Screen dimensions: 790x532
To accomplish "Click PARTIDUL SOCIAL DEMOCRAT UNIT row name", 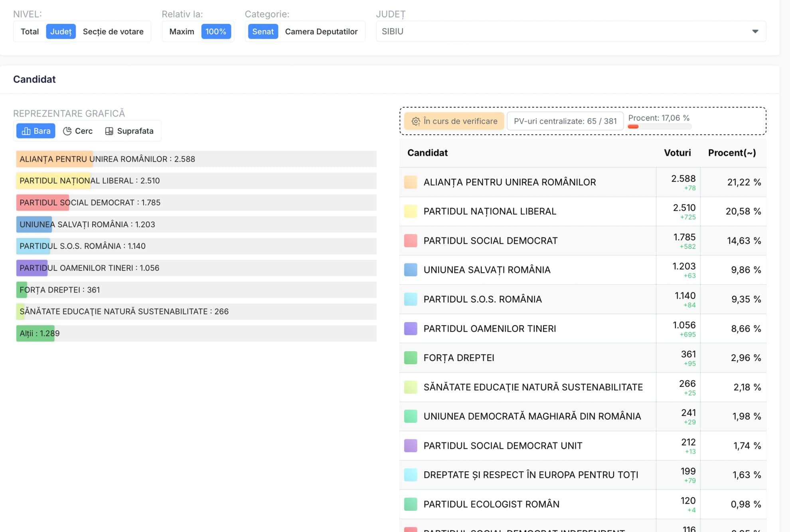I will [x=503, y=445].
